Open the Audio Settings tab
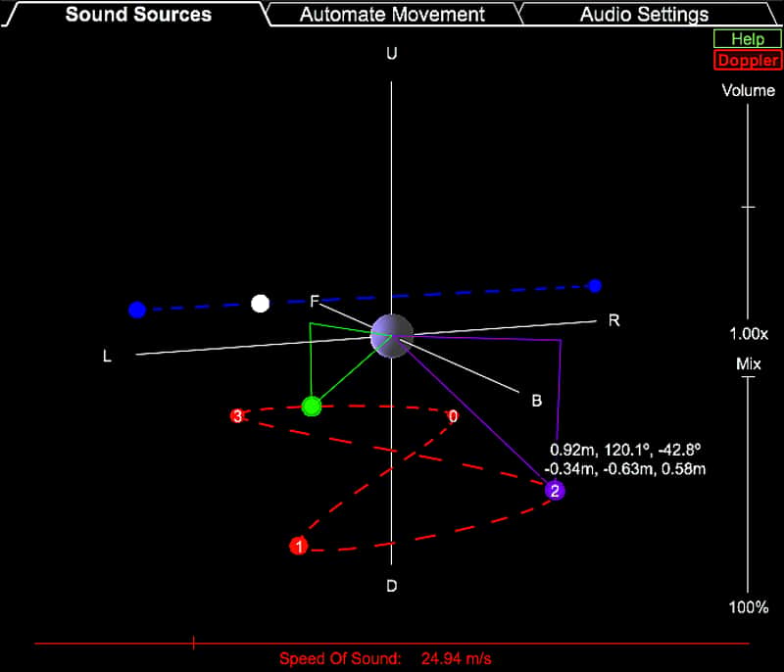 pyautogui.click(x=644, y=15)
